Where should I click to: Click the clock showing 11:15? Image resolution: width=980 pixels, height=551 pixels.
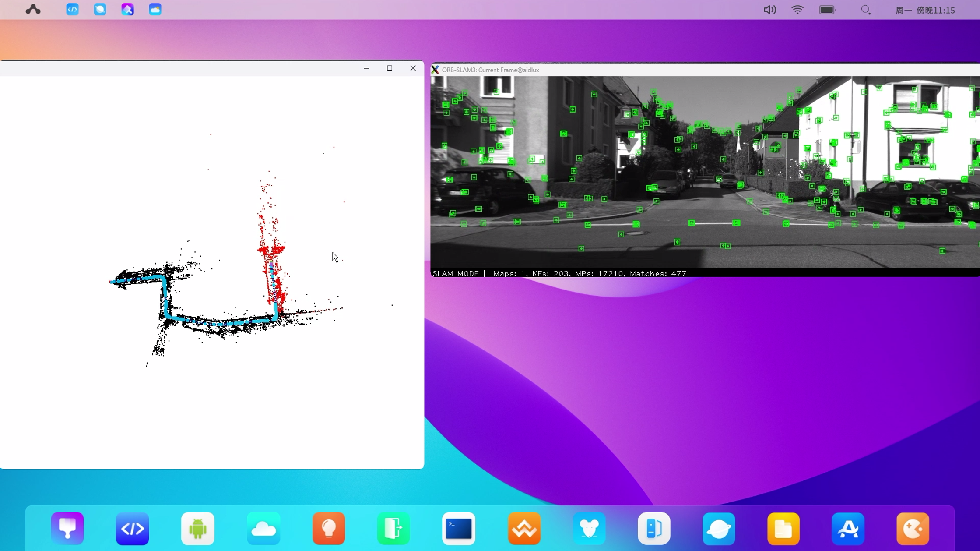click(x=925, y=10)
